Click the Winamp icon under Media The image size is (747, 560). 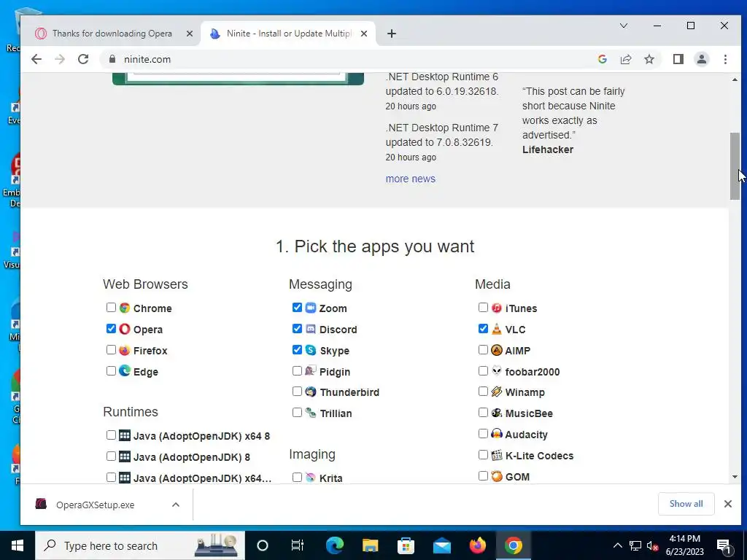(x=496, y=392)
